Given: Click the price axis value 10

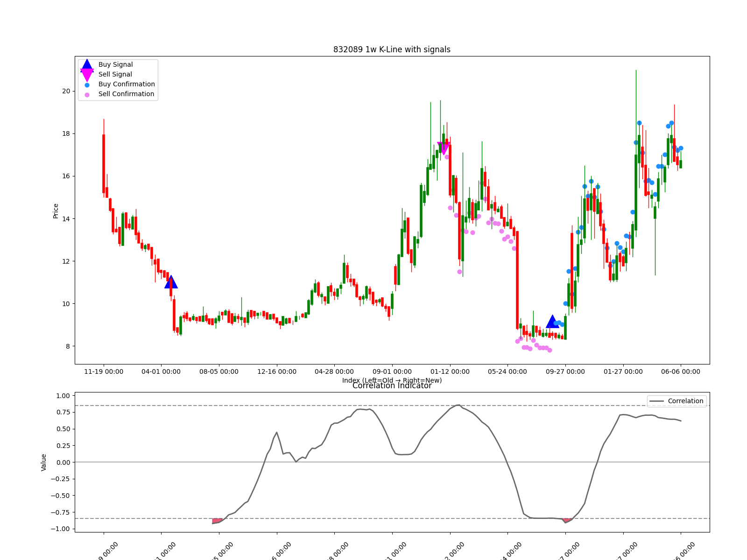Looking at the screenshot, I should coord(66,304).
